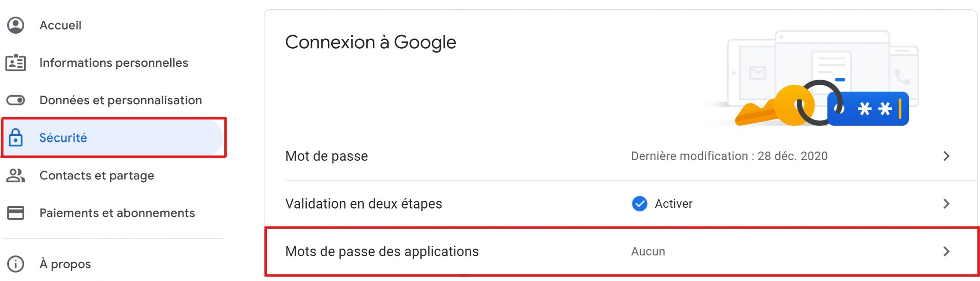Go to the Accueil menu item
Screen dimensions: 980x281
pos(60,25)
